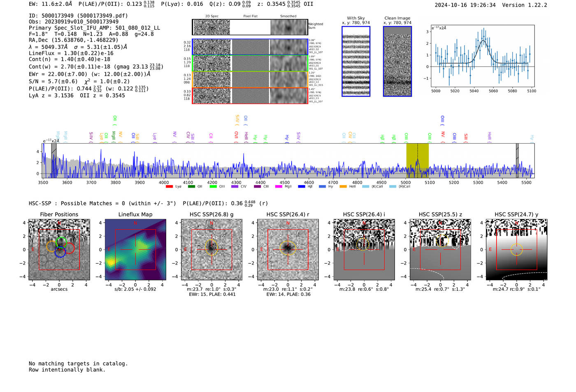Click the red fiber circle in Fiber Positions
576x392 pixels.
pos(69,248)
